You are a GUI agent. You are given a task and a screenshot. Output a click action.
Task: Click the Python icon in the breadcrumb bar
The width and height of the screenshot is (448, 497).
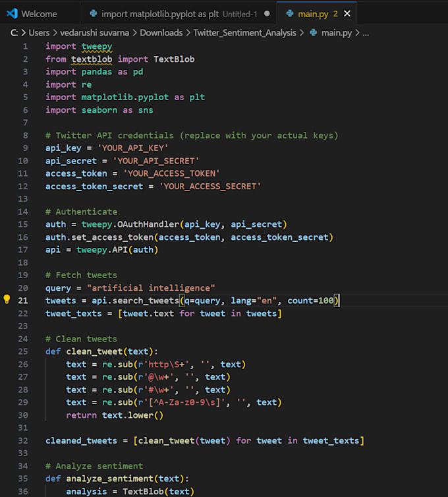point(313,33)
